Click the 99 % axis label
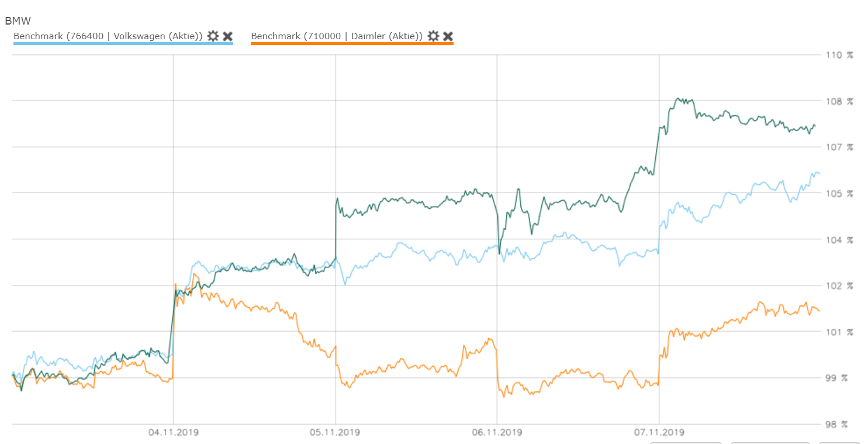Viewport: 868px width, 444px height. point(839,378)
